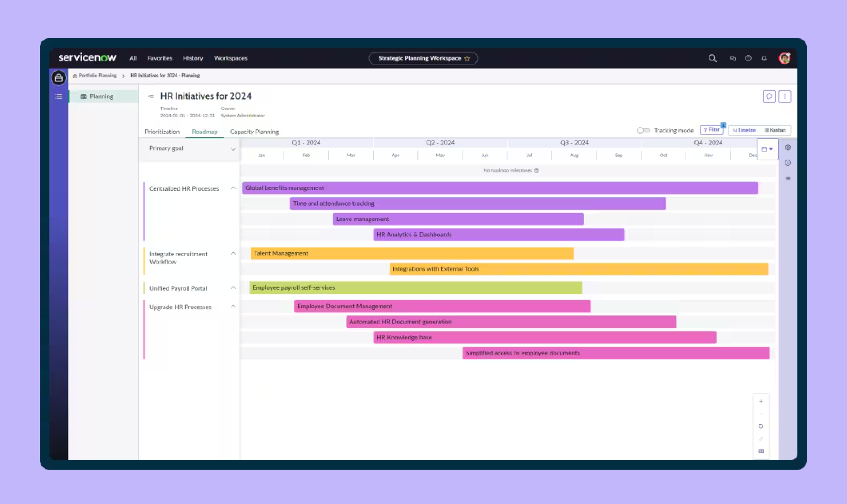
Task: Open the Capacity Planning tab
Action: [x=254, y=132]
